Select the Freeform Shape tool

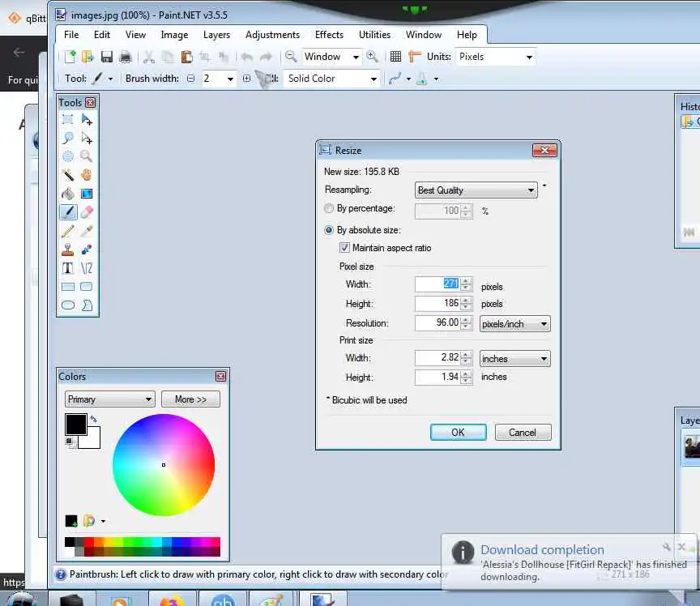(87, 305)
